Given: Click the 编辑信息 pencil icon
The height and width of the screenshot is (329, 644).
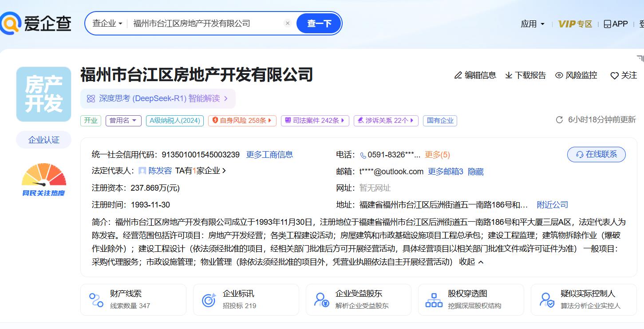Looking at the screenshot, I should (458, 75).
